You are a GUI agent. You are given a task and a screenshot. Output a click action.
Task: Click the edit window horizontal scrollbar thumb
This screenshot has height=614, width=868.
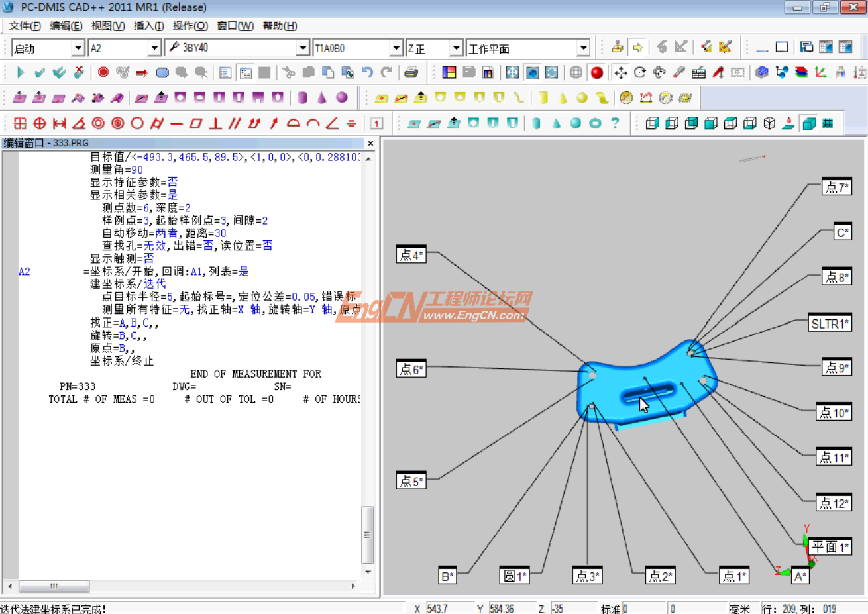tap(54, 586)
